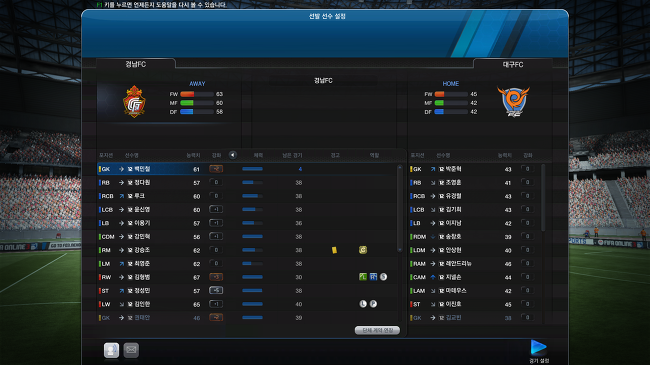The height and width of the screenshot is (365, 650).
Task: Click the stamina bar of the 61-rated GK
Action: click(x=252, y=169)
